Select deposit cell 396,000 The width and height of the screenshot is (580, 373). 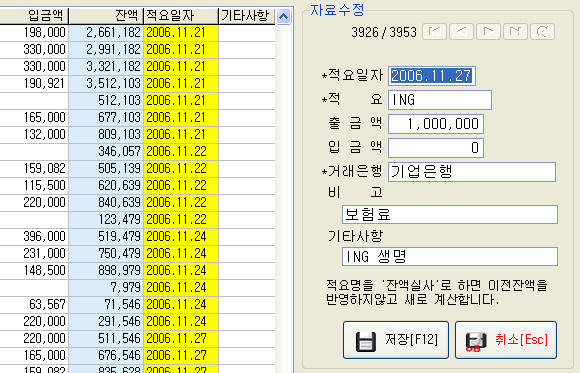pyautogui.click(x=34, y=237)
